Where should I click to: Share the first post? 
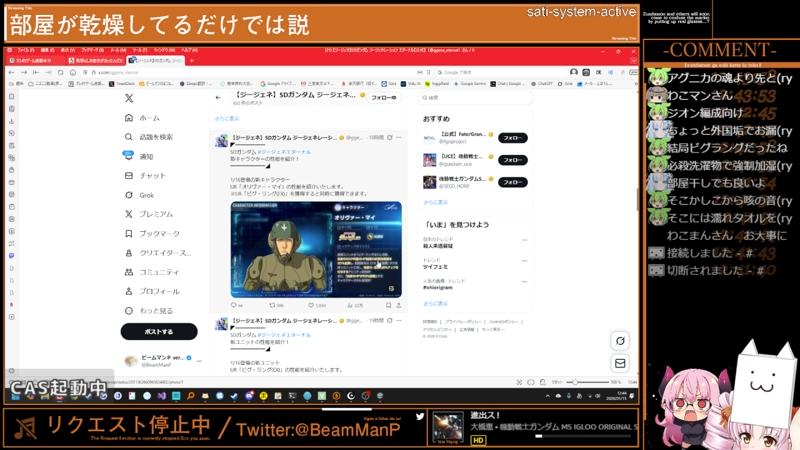pos(398,305)
